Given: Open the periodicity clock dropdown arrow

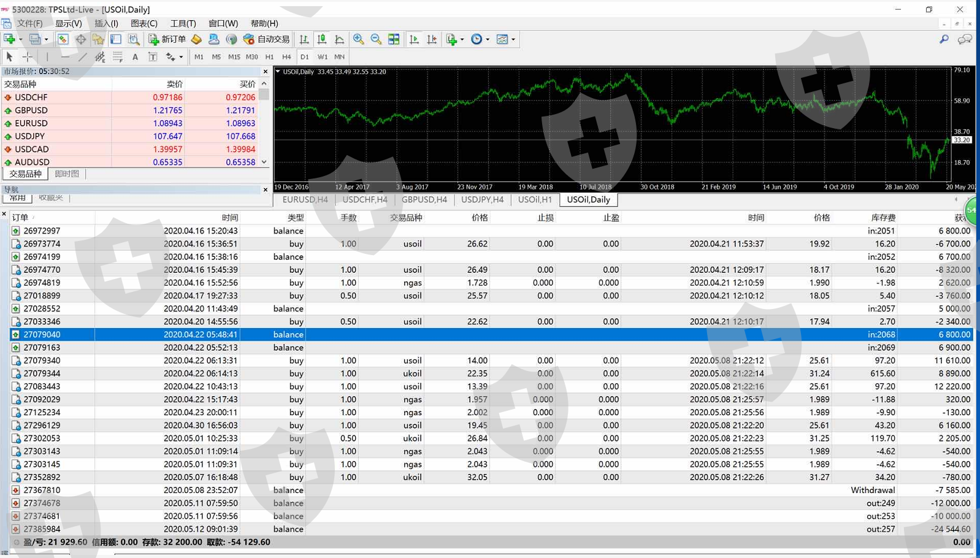Looking at the screenshot, I should click(x=488, y=39).
